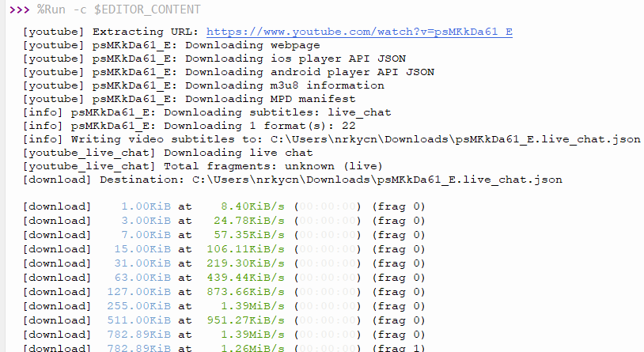The height and width of the screenshot is (352, 644).
Task: Click the 31.00KiB download size value
Action: (142, 263)
